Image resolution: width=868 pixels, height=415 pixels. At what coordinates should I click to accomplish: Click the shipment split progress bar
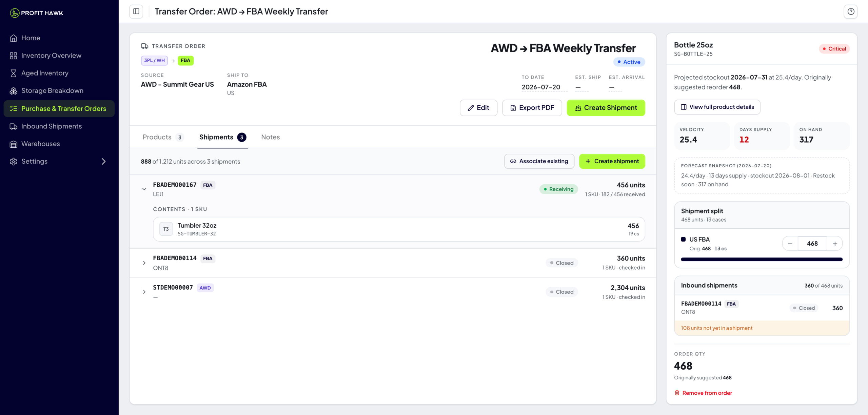pyautogui.click(x=762, y=260)
